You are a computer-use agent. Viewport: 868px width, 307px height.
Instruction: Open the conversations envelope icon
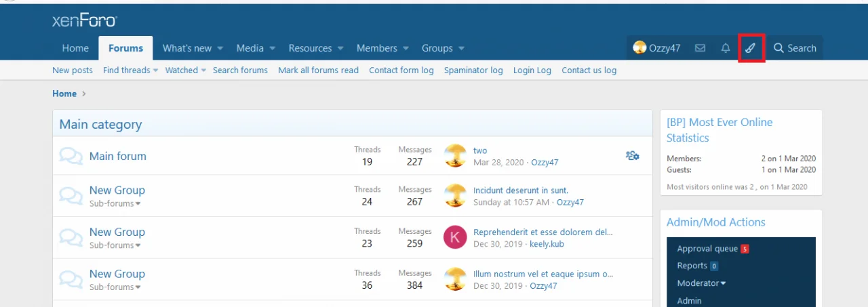(701, 48)
